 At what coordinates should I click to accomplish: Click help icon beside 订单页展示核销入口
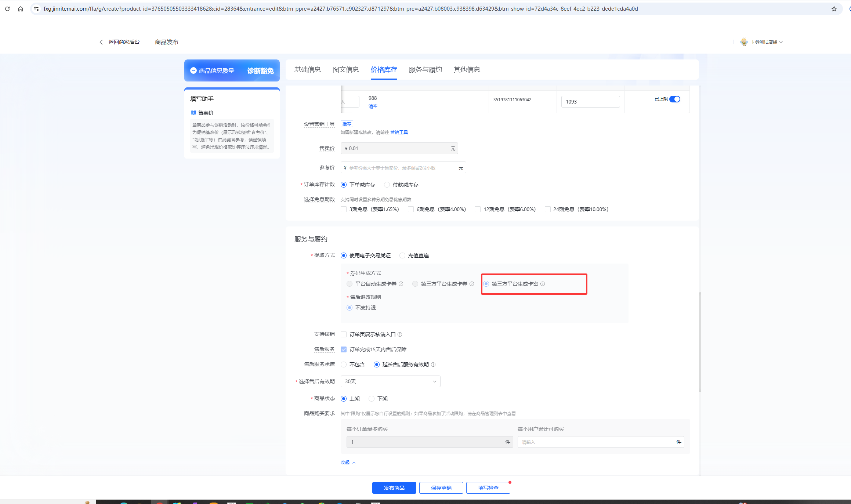pyautogui.click(x=400, y=334)
